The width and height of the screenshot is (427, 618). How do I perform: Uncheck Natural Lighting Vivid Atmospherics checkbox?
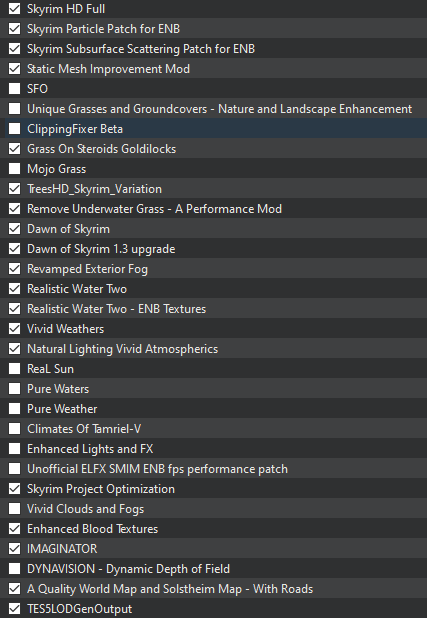[x=15, y=349]
